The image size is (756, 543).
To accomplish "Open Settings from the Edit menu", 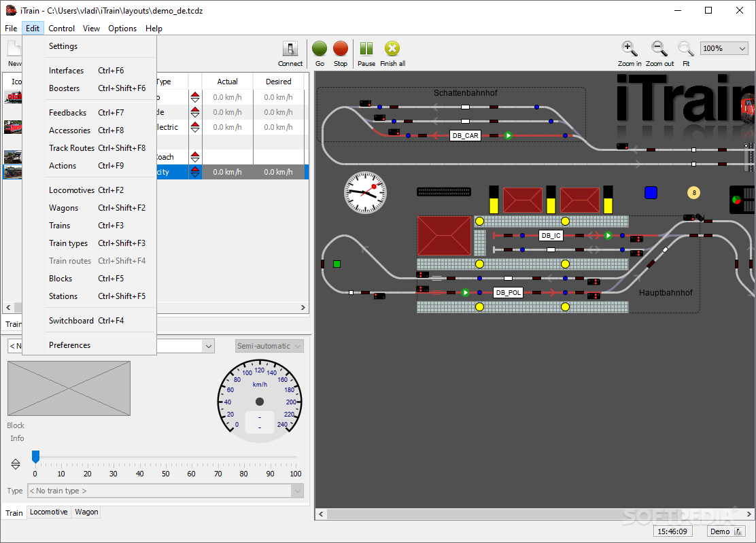I will click(x=63, y=46).
